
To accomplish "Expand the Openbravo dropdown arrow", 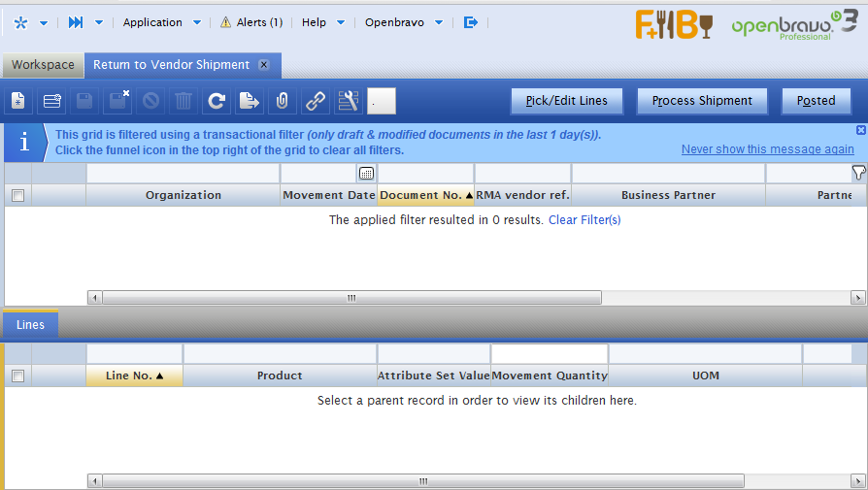I will click(439, 23).
